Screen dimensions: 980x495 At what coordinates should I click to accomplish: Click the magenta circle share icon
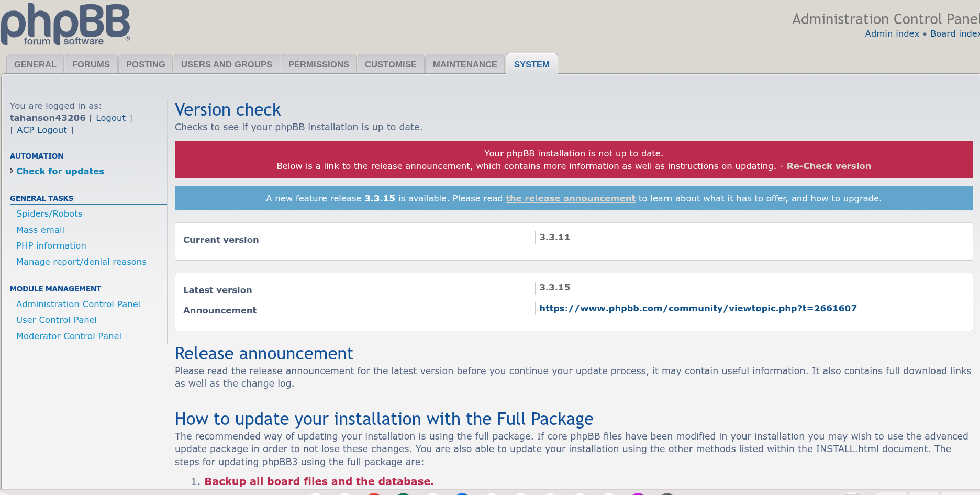[637, 494]
